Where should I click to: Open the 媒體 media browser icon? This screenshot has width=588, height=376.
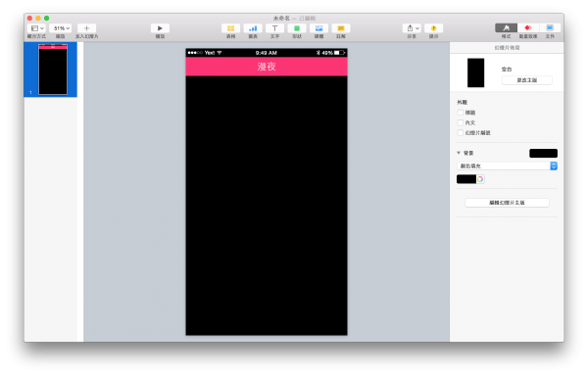tap(318, 28)
